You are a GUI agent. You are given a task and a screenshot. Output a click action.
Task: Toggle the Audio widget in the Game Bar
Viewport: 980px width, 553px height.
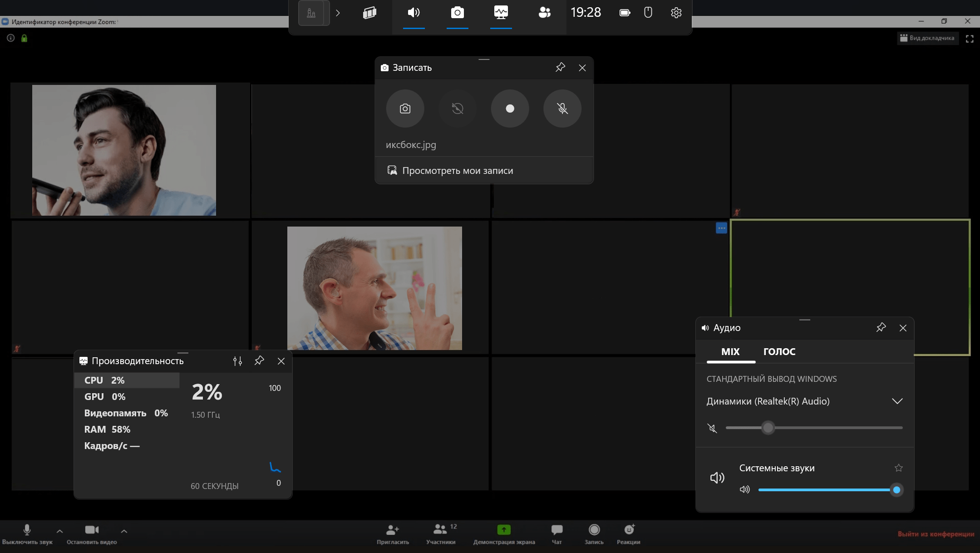(414, 13)
